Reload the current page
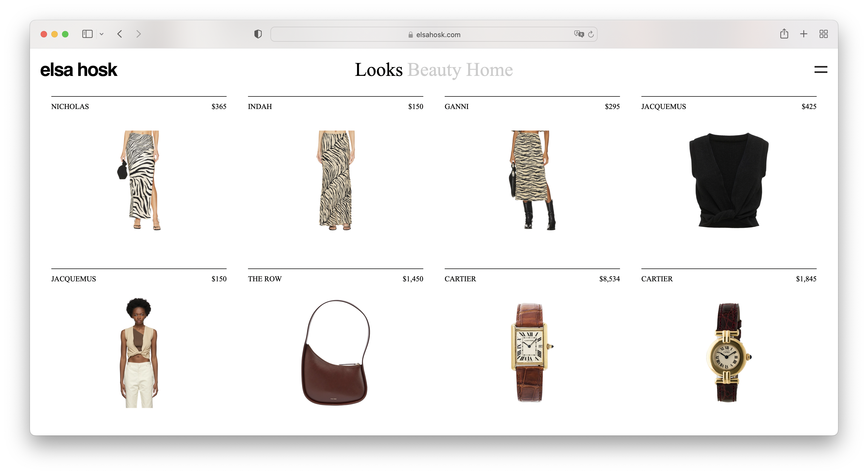Image resolution: width=868 pixels, height=475 pixels. 591,34
